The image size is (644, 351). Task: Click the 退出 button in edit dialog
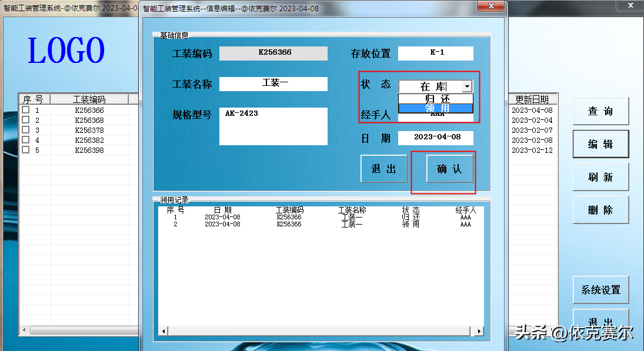[383, 169]
